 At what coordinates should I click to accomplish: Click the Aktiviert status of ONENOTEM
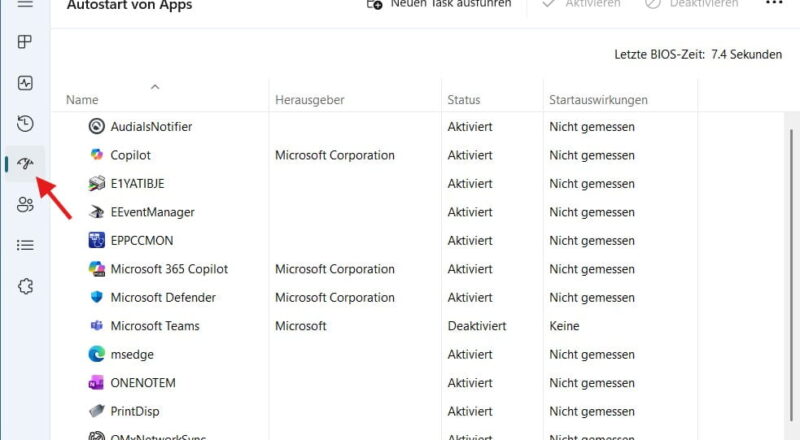click(x=470, y=383)
